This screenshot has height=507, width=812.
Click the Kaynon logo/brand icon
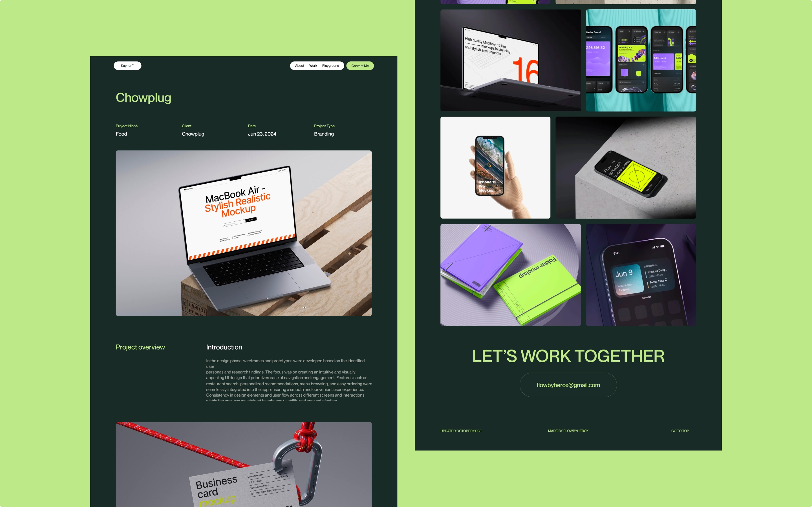point(127,65)
